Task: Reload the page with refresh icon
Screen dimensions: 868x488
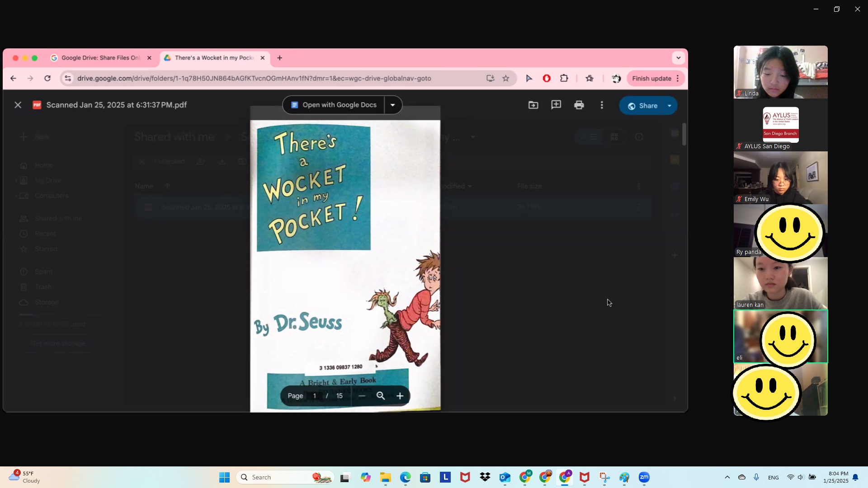Action: 47,78
